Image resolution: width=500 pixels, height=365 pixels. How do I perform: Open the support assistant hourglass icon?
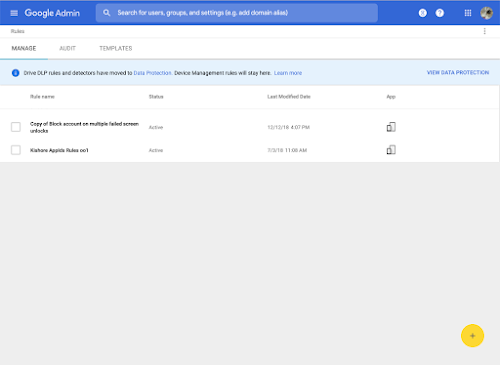click(x=422, y=13)
